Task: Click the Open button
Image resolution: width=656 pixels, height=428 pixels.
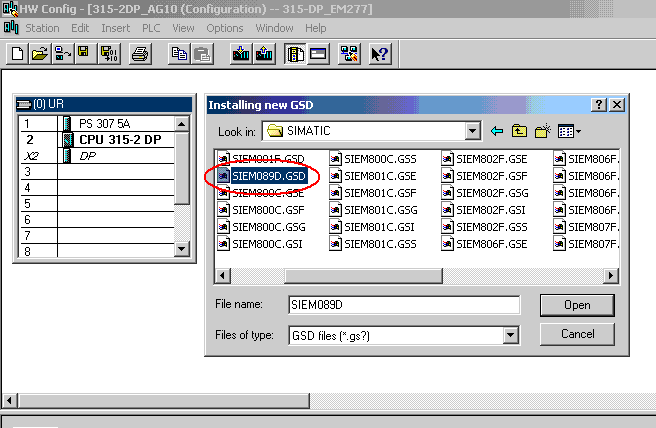Action: click(x=578, y=304)
